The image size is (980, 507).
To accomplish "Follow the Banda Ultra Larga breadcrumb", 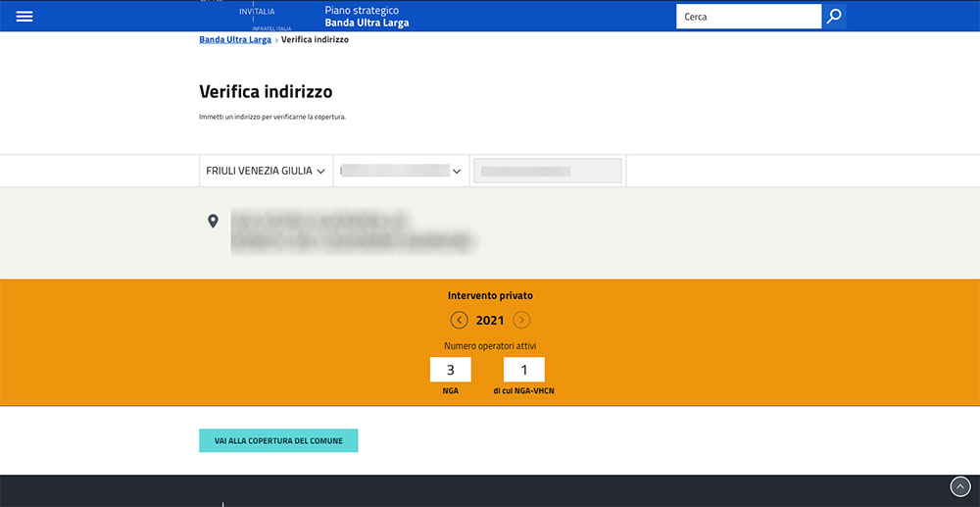I will pos(235,39).
